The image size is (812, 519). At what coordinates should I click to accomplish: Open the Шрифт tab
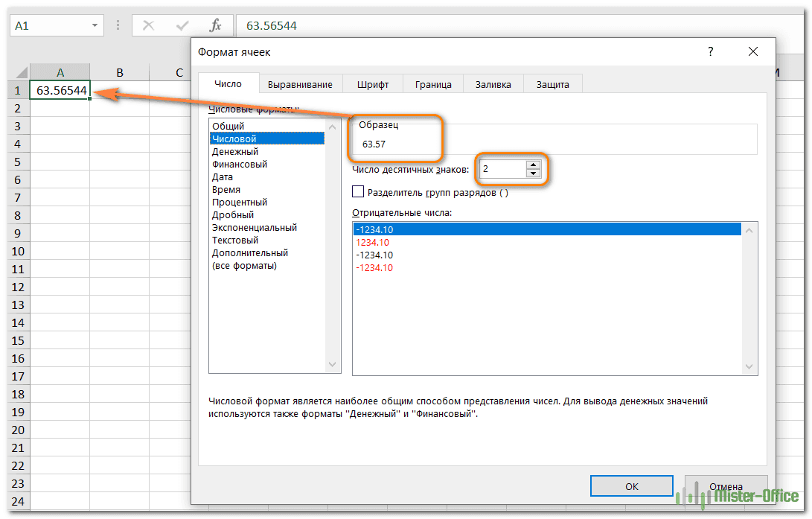pos(372,84)
